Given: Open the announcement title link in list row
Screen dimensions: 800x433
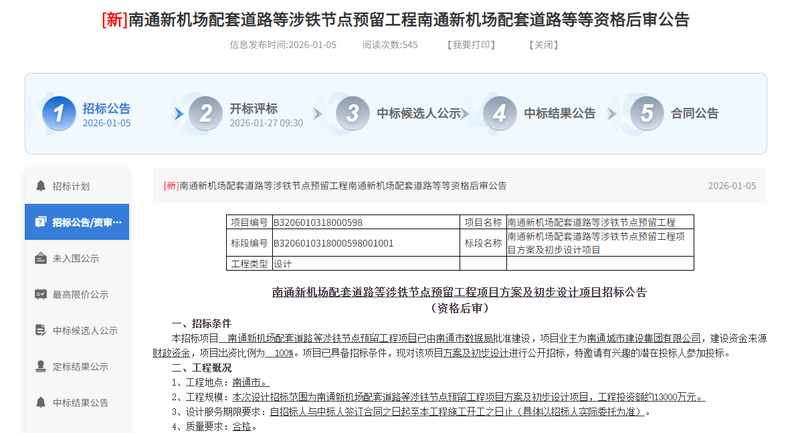Looking at the screenshot, I should 335,186.
